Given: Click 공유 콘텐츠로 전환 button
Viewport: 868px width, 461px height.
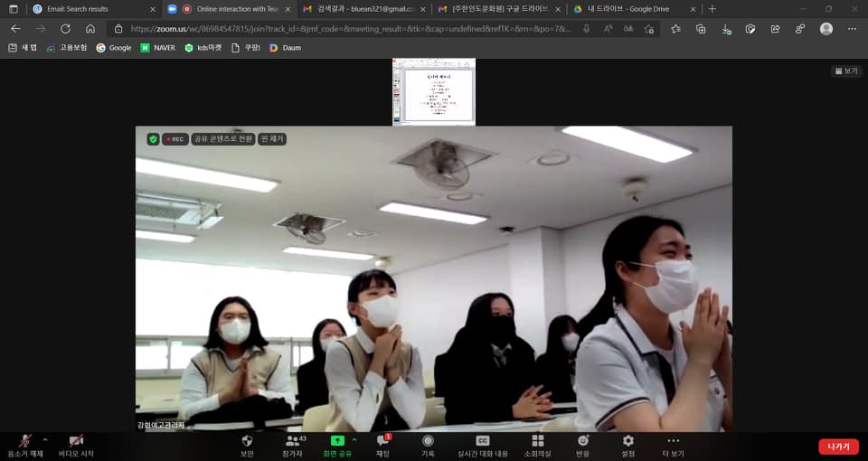Looking at the screenshot, I should click(x=222, y=139).
